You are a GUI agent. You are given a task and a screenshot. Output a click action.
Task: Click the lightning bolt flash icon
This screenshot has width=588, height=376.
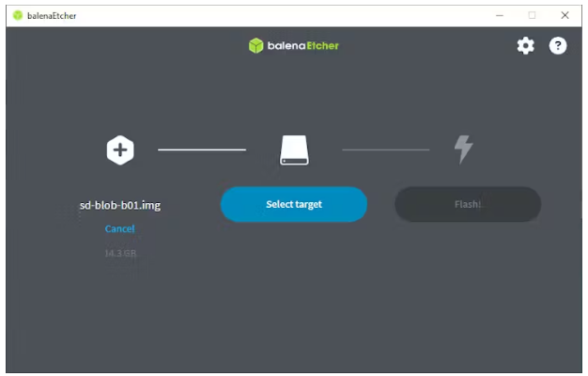point(463,149)
